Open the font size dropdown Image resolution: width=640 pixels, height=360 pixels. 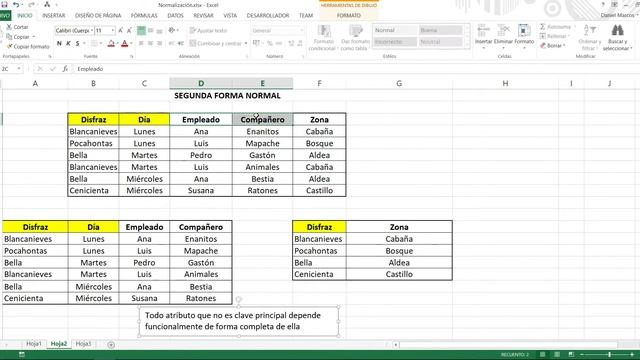(113, 31)
